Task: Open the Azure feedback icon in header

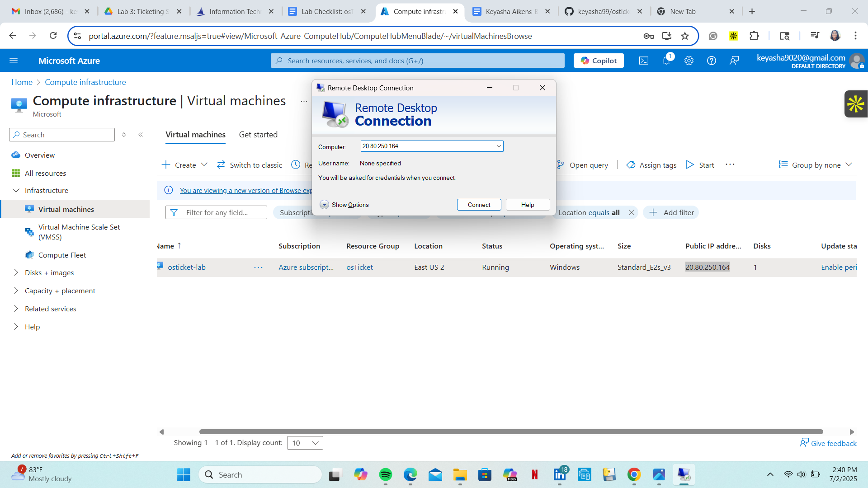Action: 734,61
